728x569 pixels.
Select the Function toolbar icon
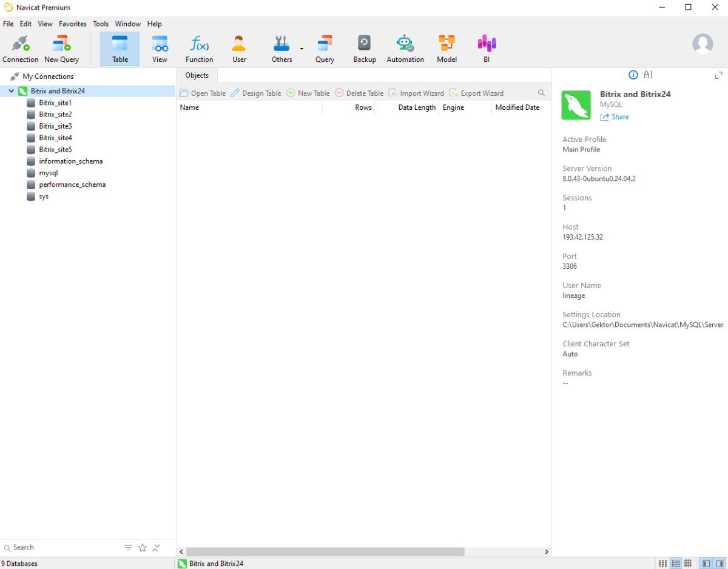click(200, 49)
